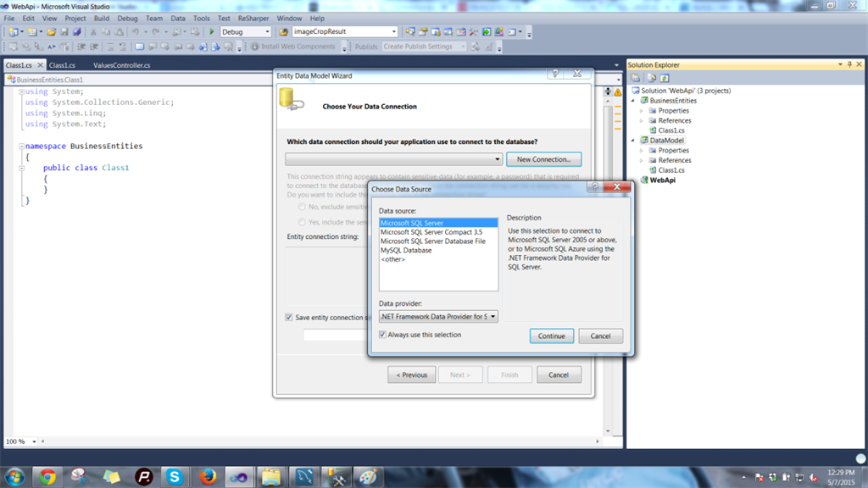Image resolution: width=868 pixels, height=488 pixels.
Task: Click the Entity Data Model Wizard help question mark
Action: point(555,74)
